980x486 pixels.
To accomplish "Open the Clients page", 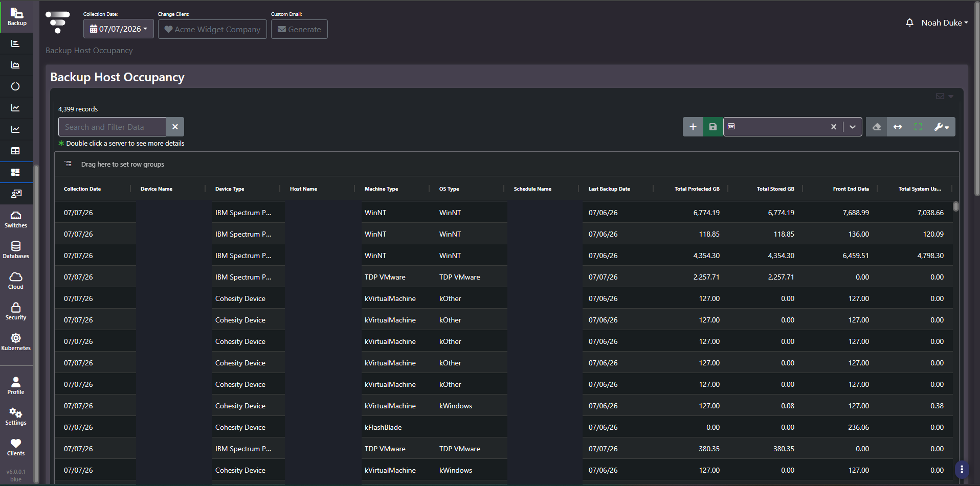I will coord(16,448).
